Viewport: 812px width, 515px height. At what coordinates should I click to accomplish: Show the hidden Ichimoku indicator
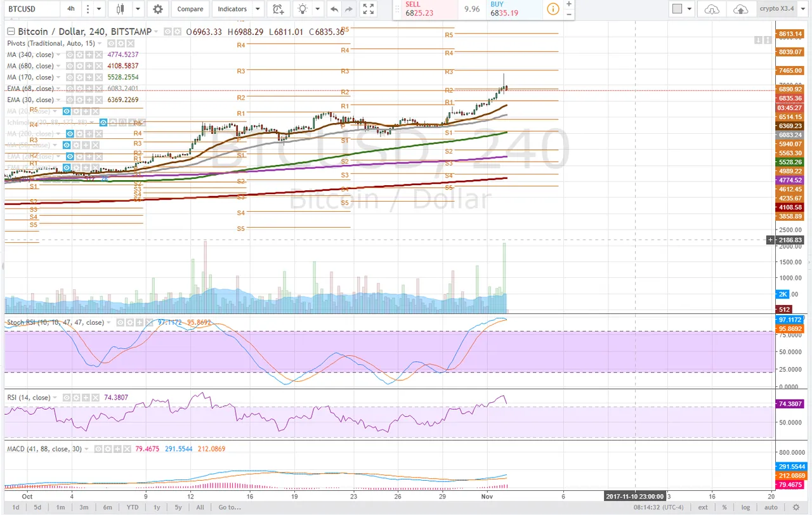(x=103, y=122)
